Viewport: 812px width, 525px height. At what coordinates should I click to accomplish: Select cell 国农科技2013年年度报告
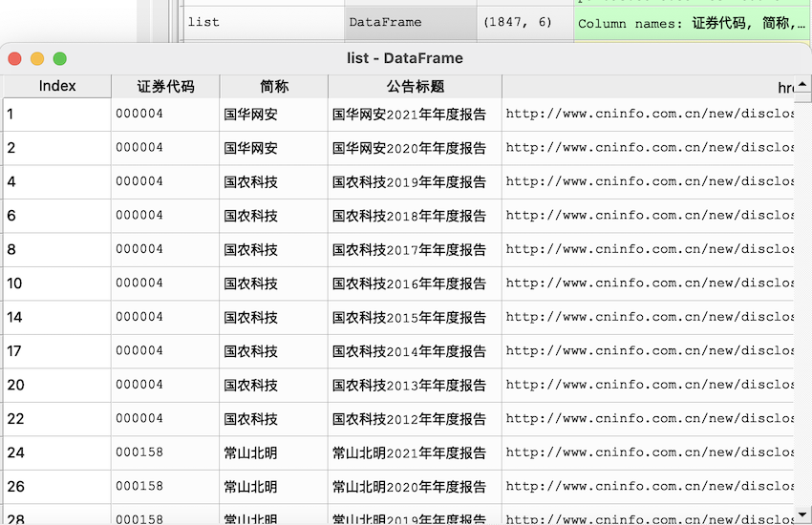pyautogui.click(x=415, y=386)
